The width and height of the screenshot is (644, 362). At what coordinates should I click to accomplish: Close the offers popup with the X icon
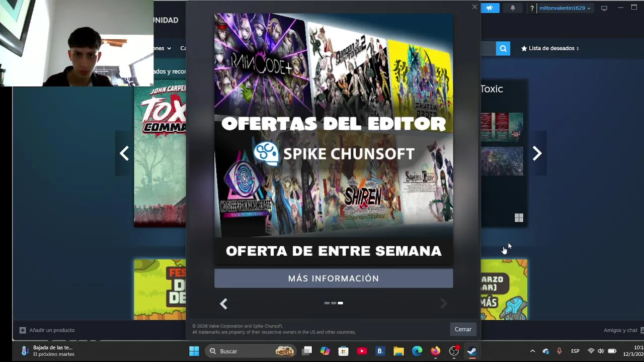coord(474,7)
